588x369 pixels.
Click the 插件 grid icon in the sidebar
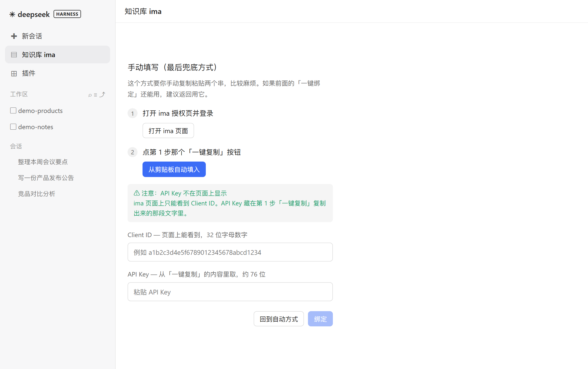point(14,73)
